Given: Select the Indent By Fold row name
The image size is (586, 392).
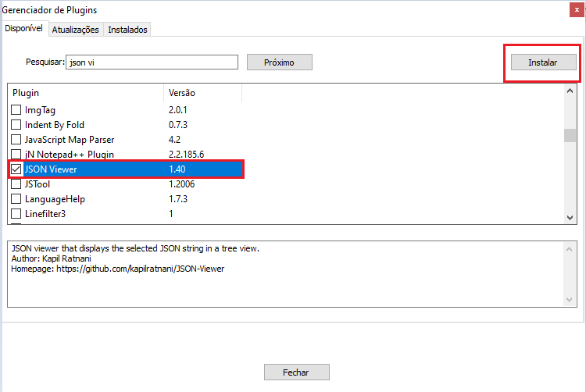Looking at the screenshot, I should click(55, 125).
